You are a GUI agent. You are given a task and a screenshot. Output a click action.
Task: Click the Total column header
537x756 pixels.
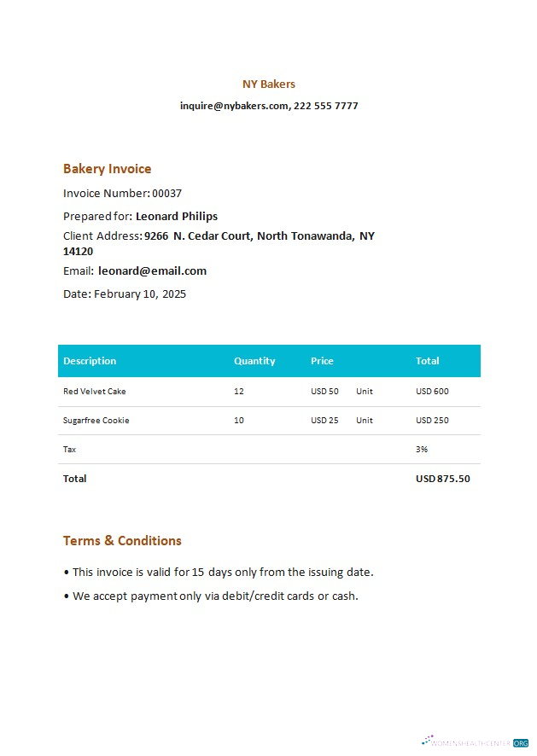pyautogui.click(x=428, y=361)
